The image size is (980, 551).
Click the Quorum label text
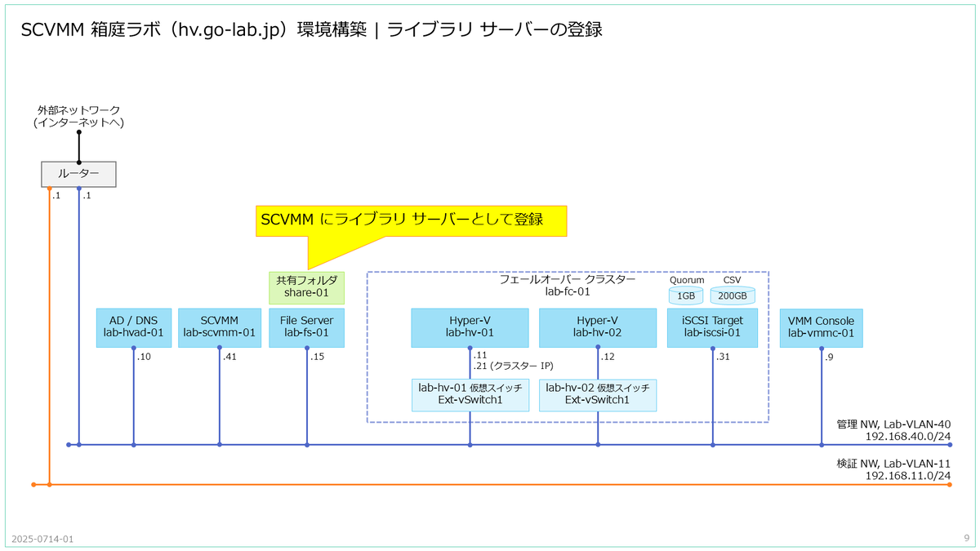tap(687, 280)
